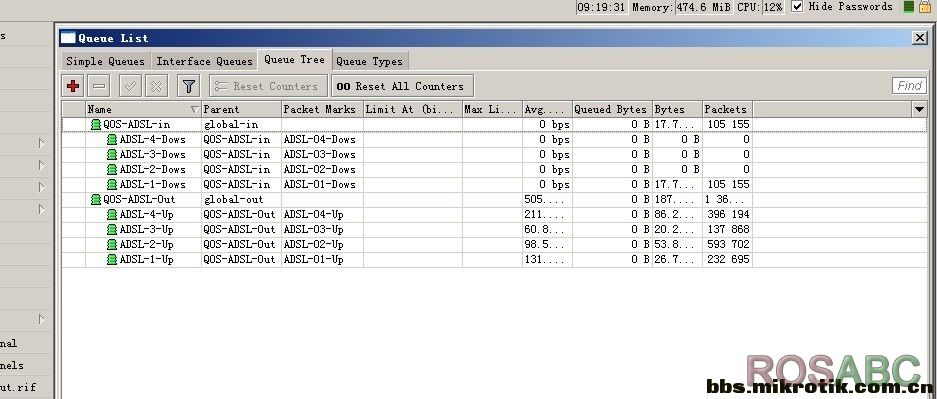Image resolution: width=937 pixels, height=399 pixels.
Task: Open the Filter funnel button
Action: (188, 86)
